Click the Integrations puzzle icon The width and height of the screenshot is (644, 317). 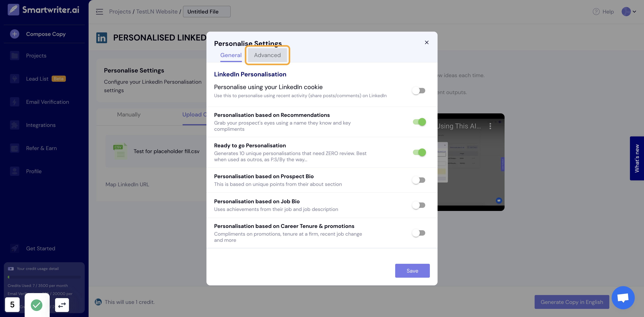(x=14, y=125)
